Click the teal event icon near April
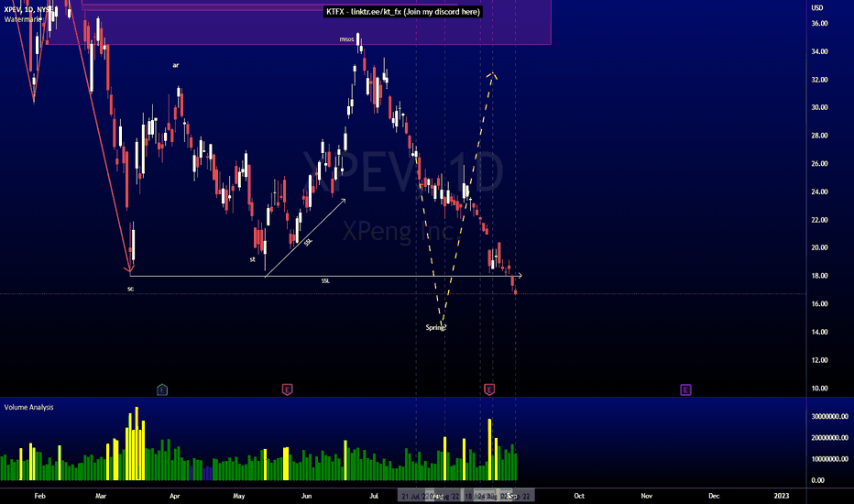This screenshot has height=504, width=854. [162, 389]
